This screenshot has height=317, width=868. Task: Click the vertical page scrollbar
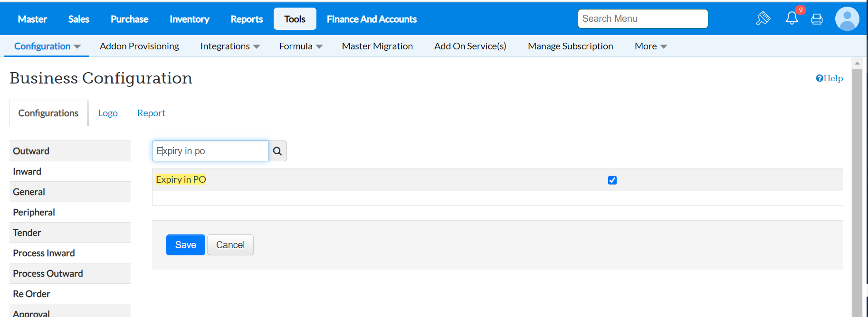point(857,190)
